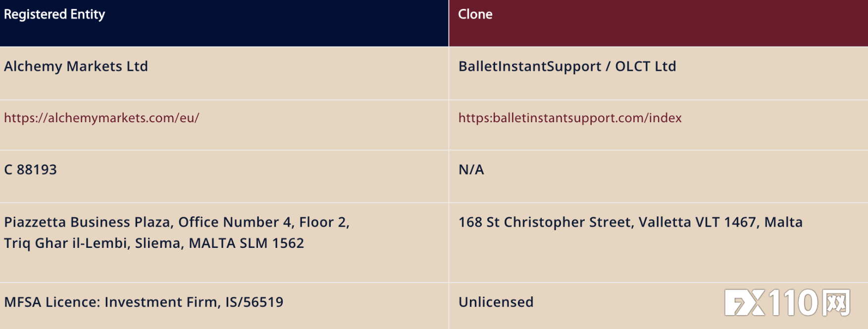Click the Unlicensed cell text
The height and width of the screenshot is (329, 868).
click(496, 302)
